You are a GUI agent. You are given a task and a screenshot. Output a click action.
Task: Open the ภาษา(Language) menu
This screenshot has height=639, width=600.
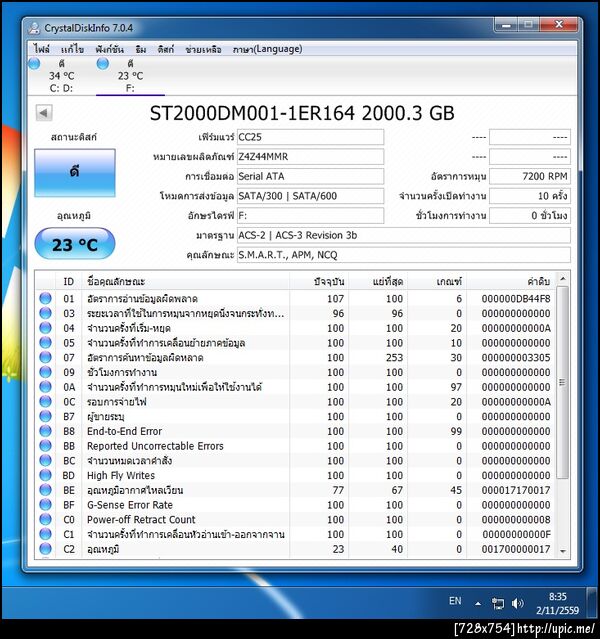(x=267, y=49)
